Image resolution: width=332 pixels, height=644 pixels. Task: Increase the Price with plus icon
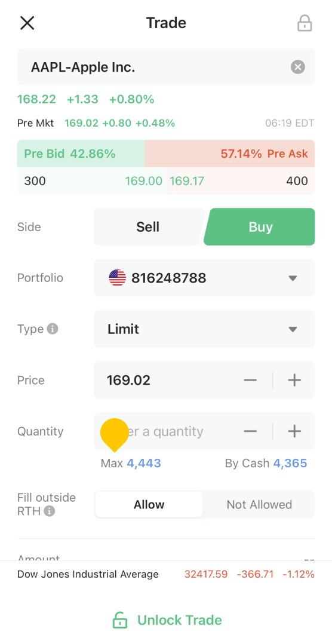[294, 381]
